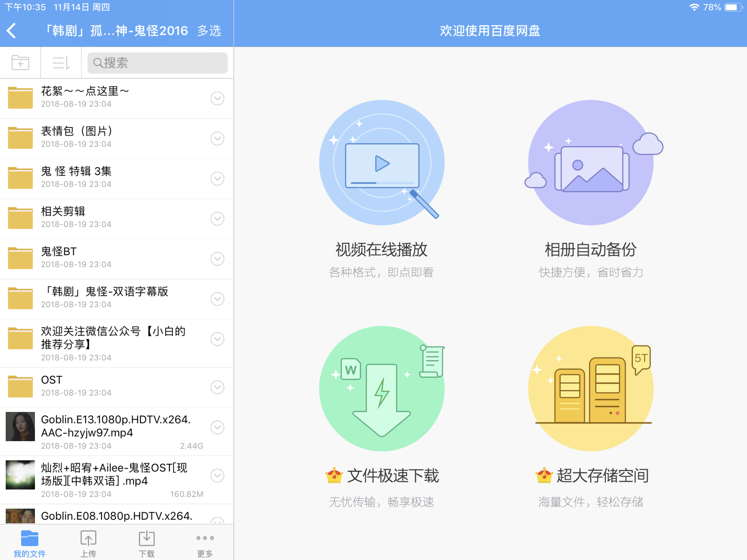Screen dimensions: 747x560
Task: Click the fast file download illustration
Action: coord(382,388)
